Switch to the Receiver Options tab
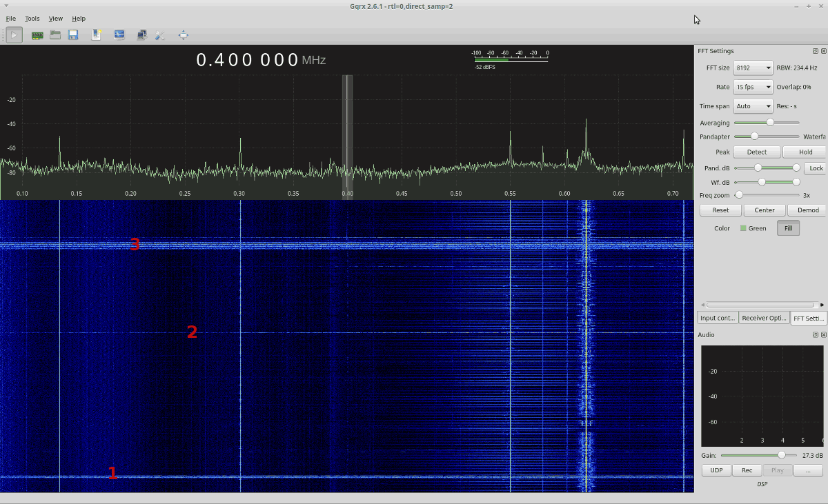Screen dimensions: 828x504 pyautogui.click(x=765, y=318)
